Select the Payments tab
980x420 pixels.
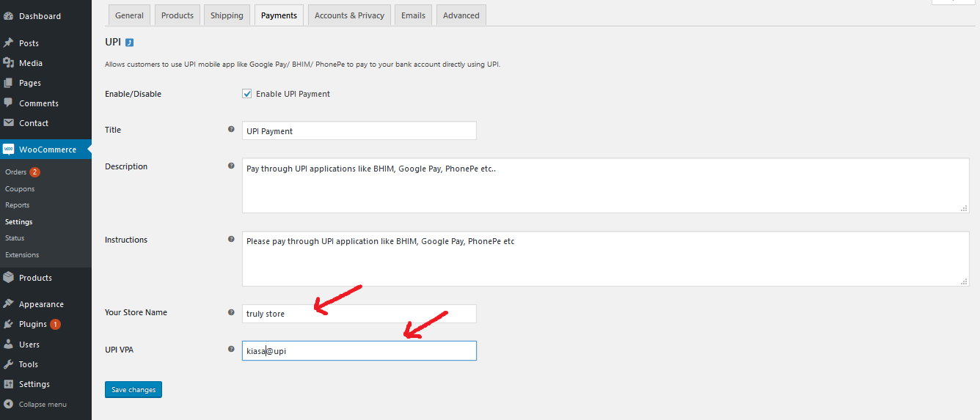pos(279,15)
